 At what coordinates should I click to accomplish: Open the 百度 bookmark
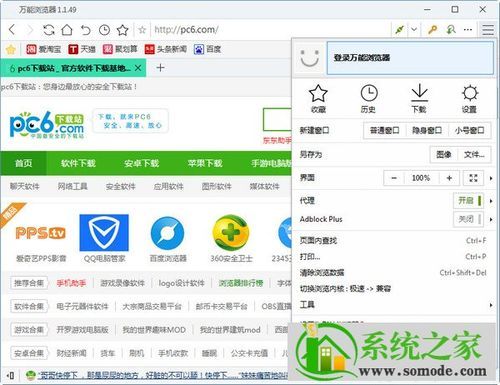click(x=207, y=49)
